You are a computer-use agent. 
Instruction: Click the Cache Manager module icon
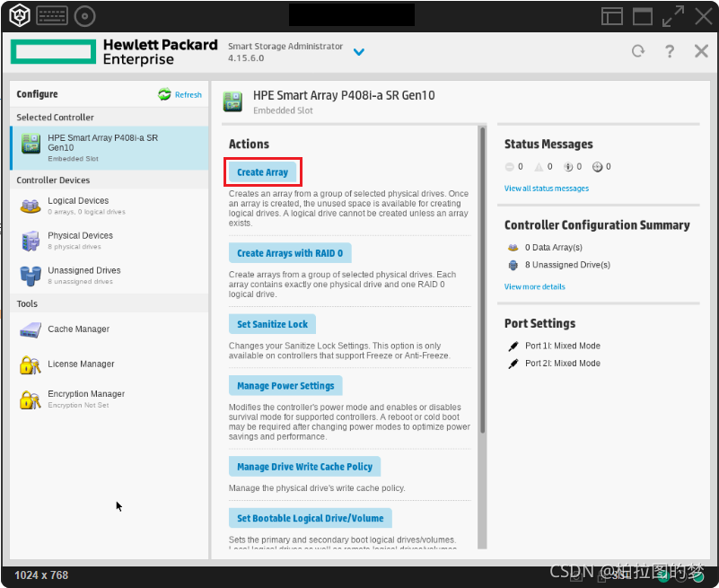pos(31,329)
